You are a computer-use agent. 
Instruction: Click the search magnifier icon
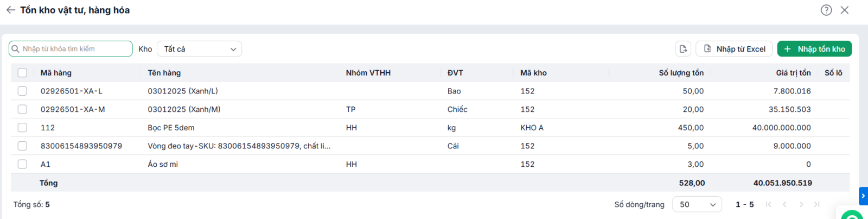click(x=15, y=49)
